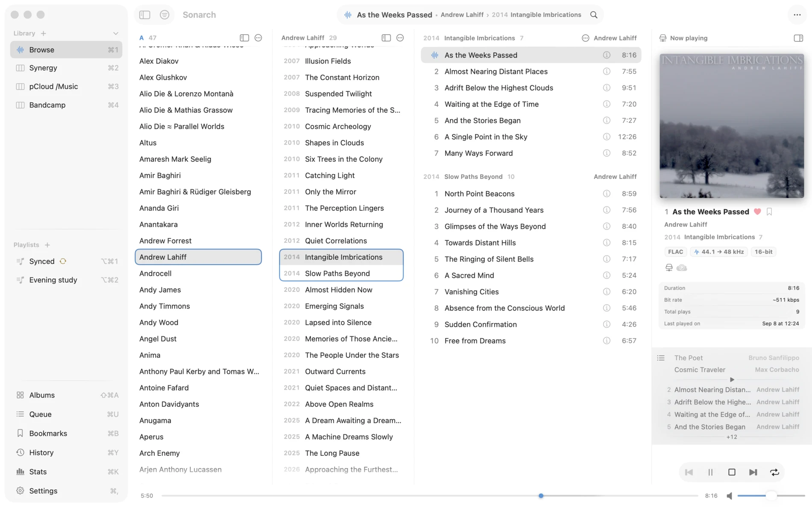Collapse the Library section chevron

[115, 33]
